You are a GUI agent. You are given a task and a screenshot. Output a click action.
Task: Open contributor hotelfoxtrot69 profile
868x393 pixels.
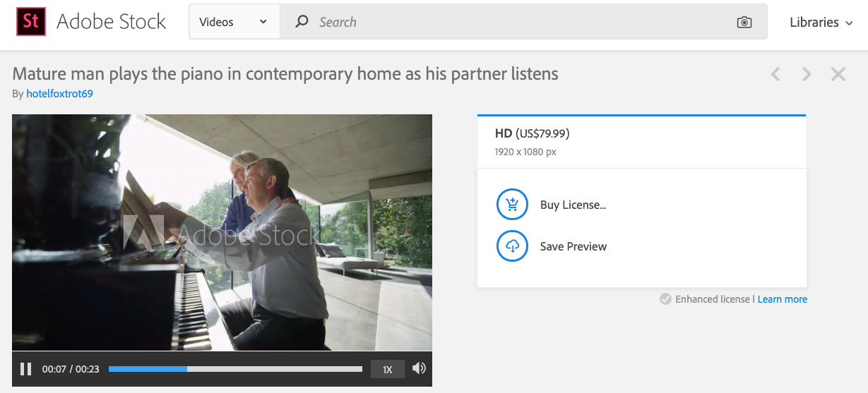[59, 94]
